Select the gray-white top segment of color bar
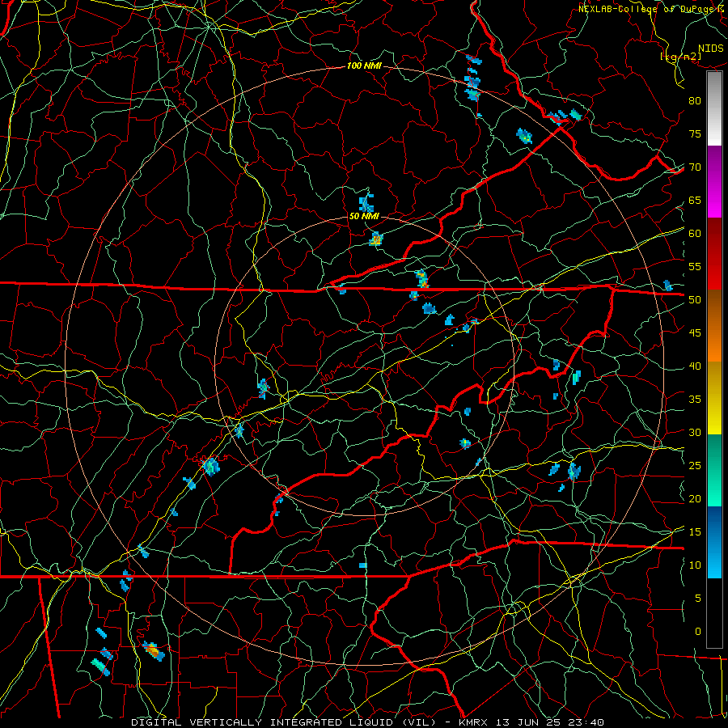This screenshot has width=728, height=728. (714, 108)
